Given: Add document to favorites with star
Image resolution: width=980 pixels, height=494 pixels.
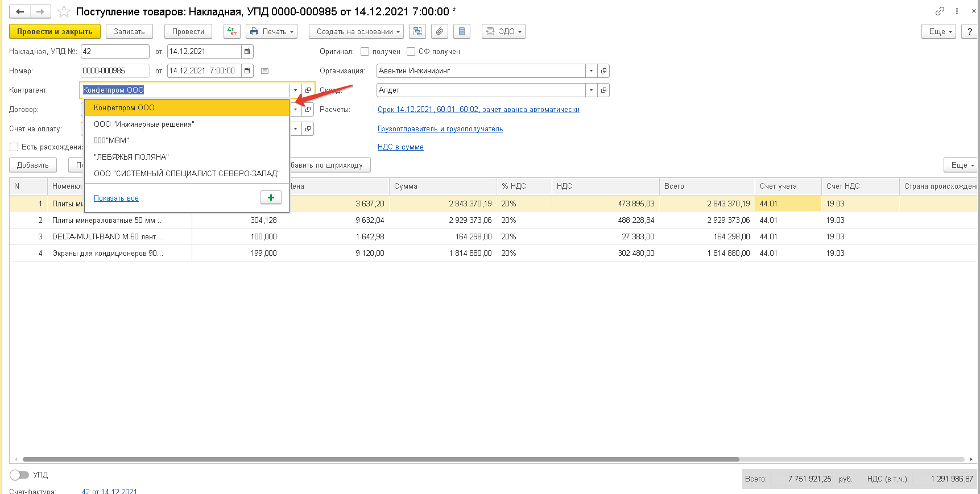Looking at the screenshot, I should (64, 11).
